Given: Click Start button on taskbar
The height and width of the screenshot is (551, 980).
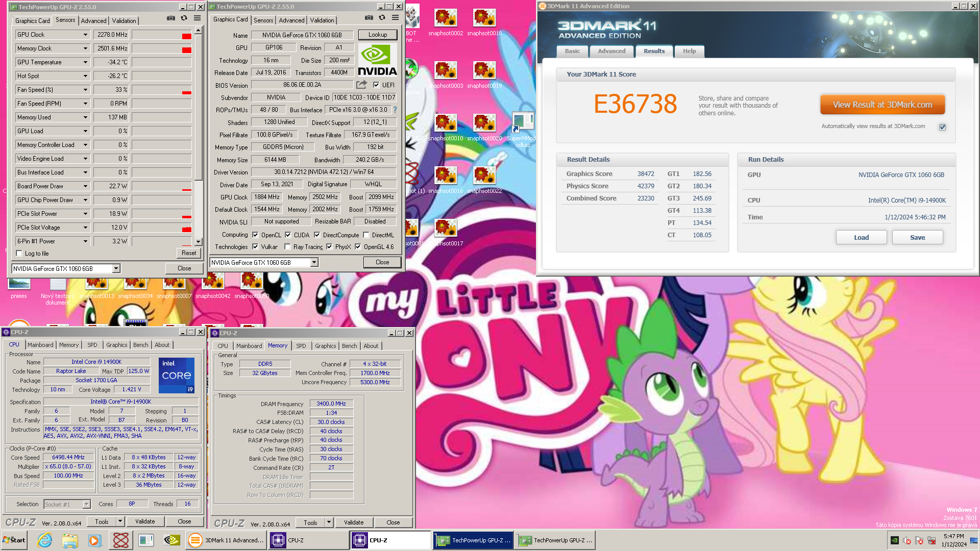Looking at the screenshot, I should click(14, 540).
